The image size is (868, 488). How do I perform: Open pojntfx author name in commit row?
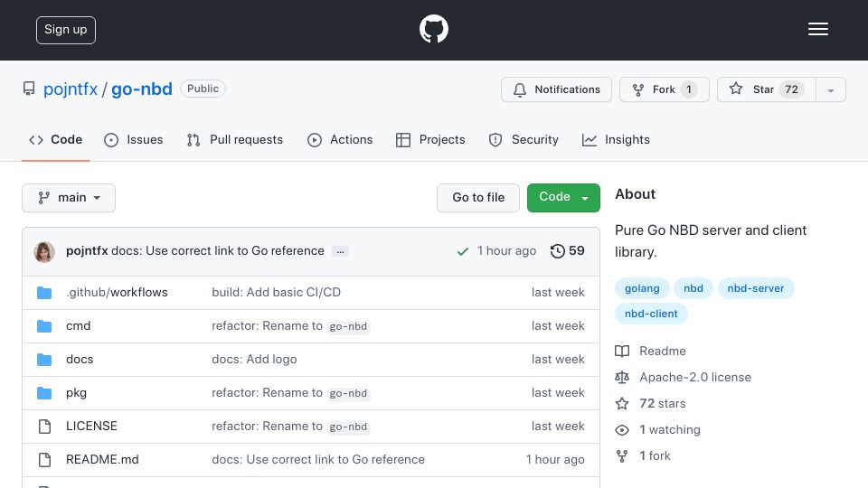point(87,251)
